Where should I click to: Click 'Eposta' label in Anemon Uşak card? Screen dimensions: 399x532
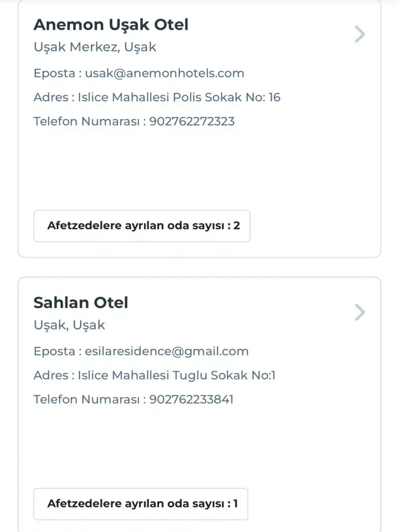(54, 73)
